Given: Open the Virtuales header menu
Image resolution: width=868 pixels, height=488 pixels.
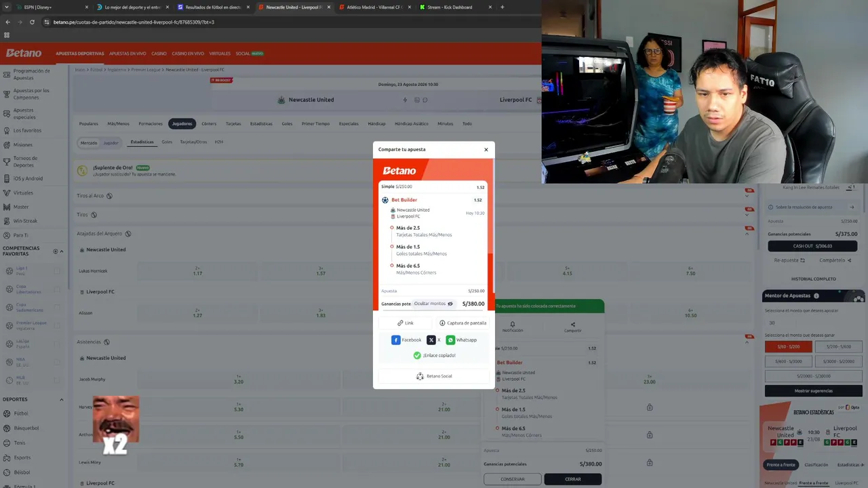Looking at the screenshot, I should [x=220, y=54].
